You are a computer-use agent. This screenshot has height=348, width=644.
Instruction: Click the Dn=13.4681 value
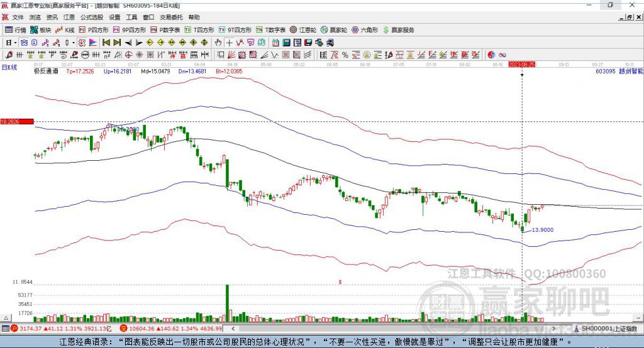[192, 71]
